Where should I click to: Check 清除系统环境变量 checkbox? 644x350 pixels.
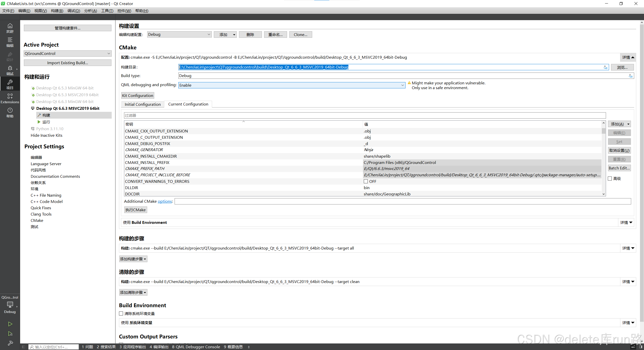point(121,313)
